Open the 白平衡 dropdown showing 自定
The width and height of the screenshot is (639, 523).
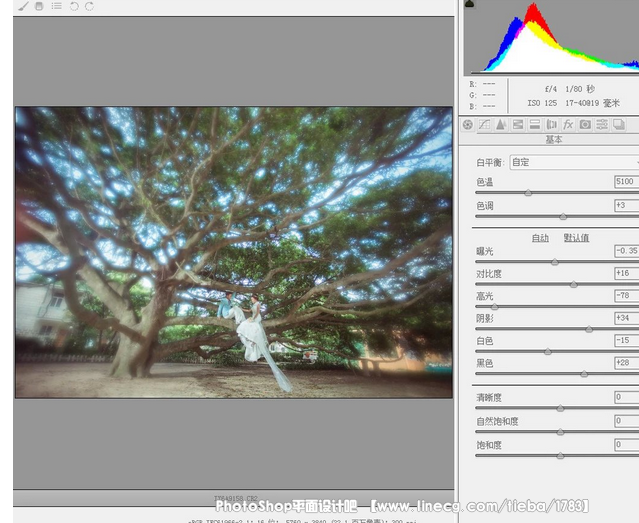pos(574,162)
